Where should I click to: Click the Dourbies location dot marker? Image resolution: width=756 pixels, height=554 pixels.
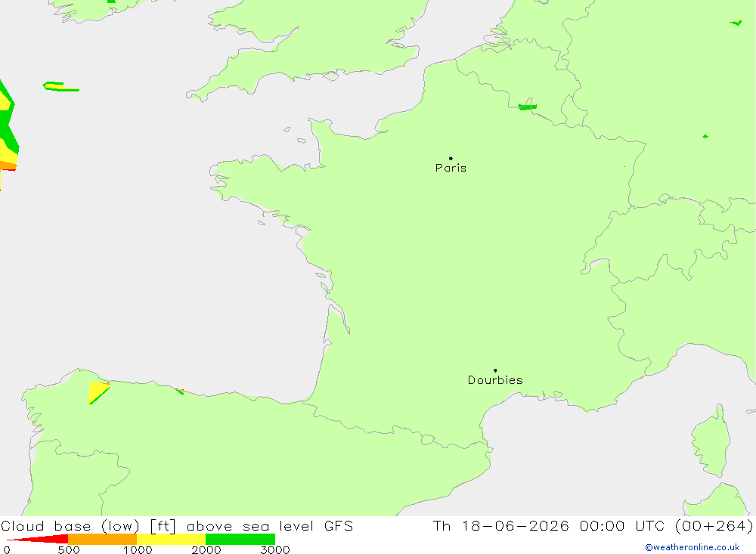coord(495,370)
